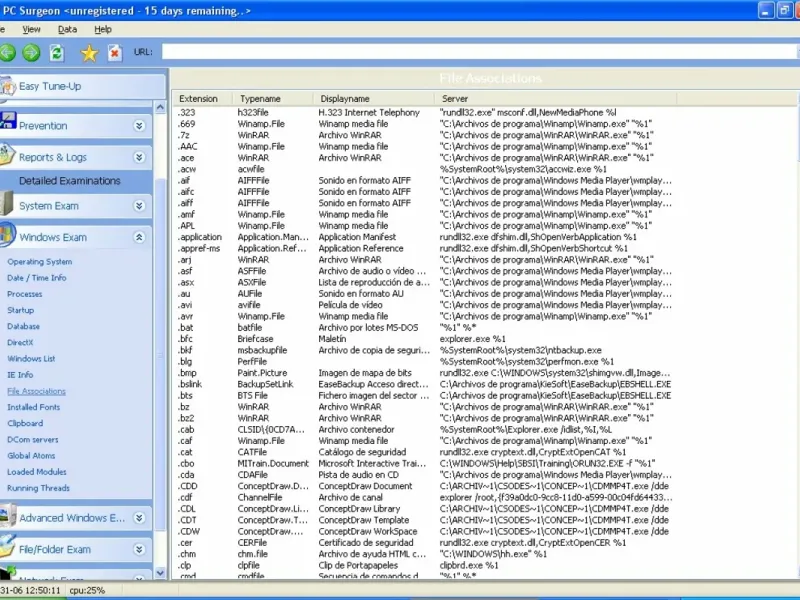Open the DCom servers link
This screenshot has width=800, height=600.
click(33, 439)
